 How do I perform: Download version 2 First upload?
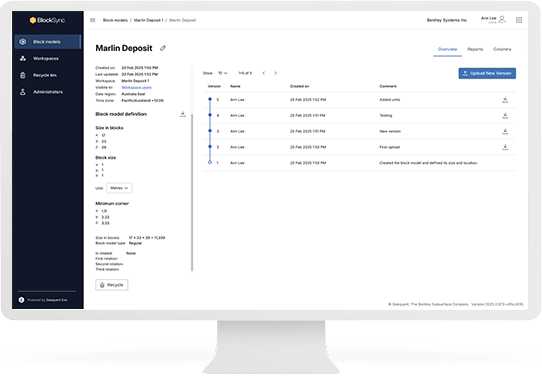505,147
